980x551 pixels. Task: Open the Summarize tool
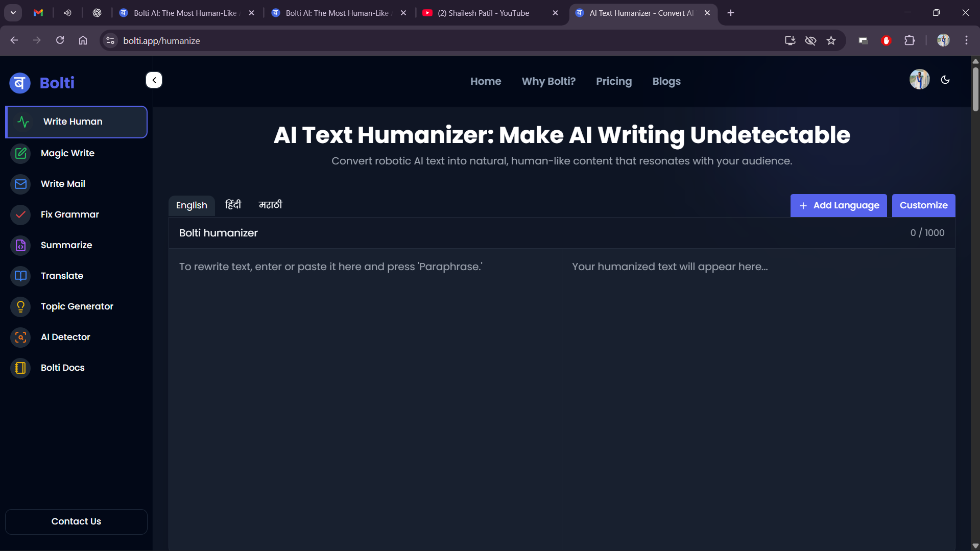point(66,245)
